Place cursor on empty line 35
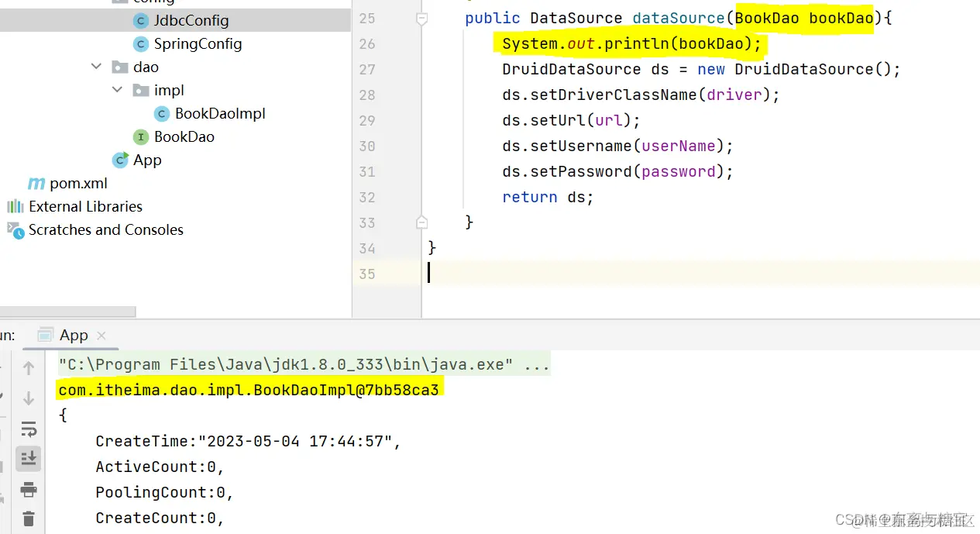 (701, 274)
